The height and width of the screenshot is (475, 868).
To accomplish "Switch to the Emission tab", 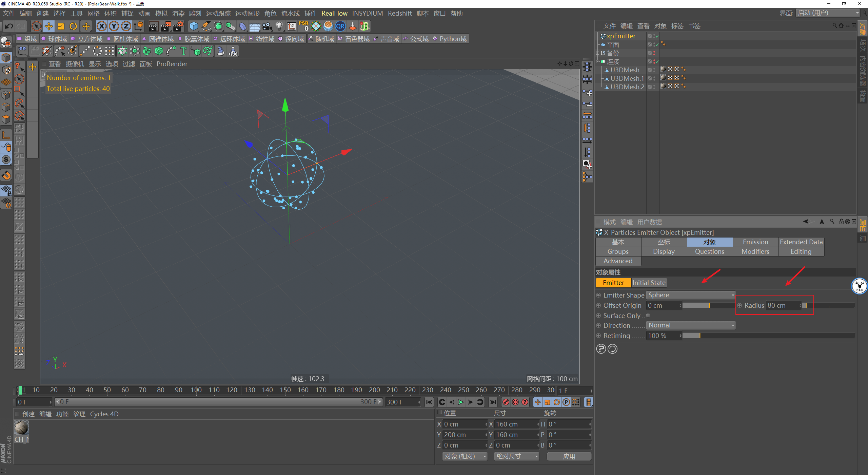I will tap(755, 242).
